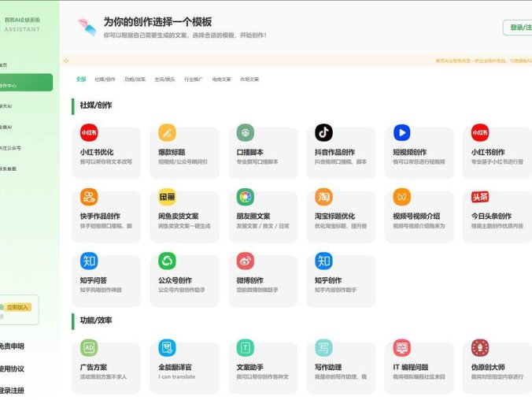Screen dimensions: 532x400
Task: Click the 淘宝标题优化 Taobao icon
Action: click(323, 197)
